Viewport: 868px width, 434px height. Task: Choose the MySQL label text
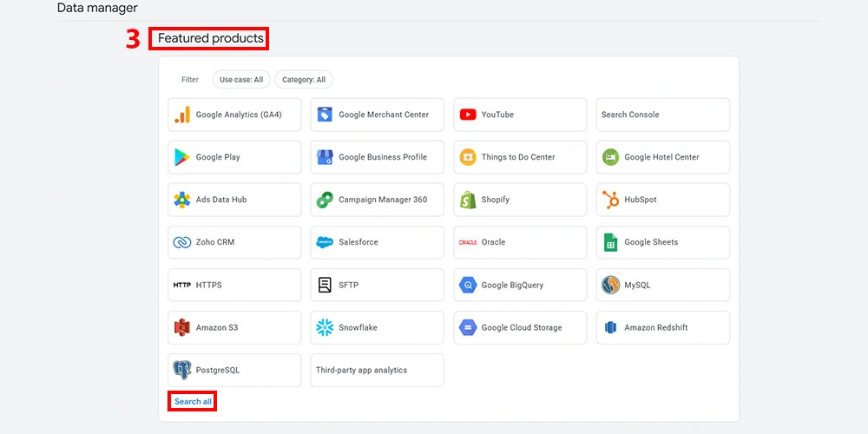[637, 285]
